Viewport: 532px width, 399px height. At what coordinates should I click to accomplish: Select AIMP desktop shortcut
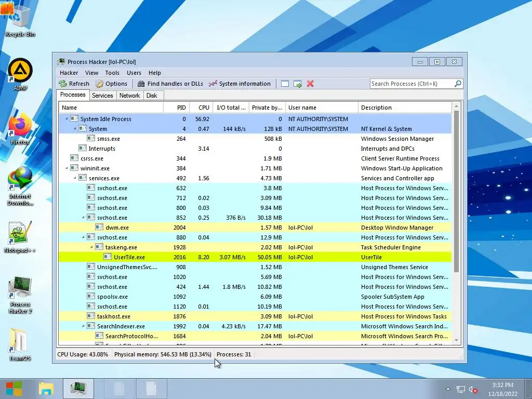pyautogui.click(x=20, y=74)
